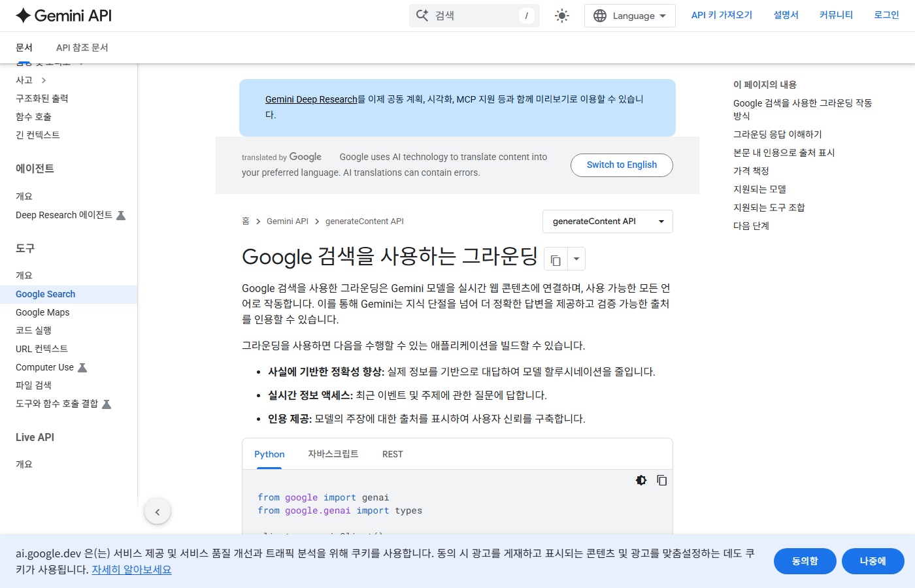Jump to 그라운딩 응답 이해하기 section
Viewport: 915px width, 588px height.
tap(778, 135)
